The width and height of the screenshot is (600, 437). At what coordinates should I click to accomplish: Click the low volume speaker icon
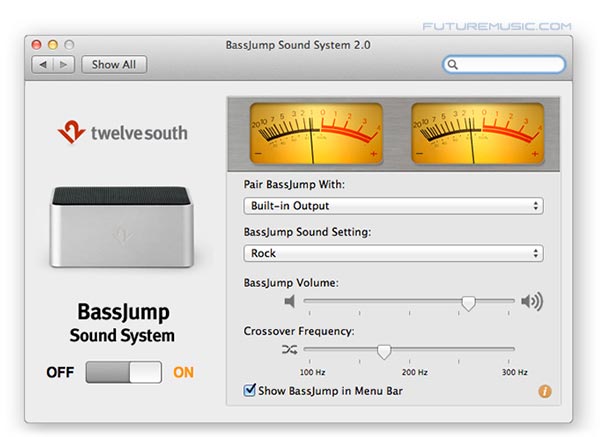pos(290,302)
